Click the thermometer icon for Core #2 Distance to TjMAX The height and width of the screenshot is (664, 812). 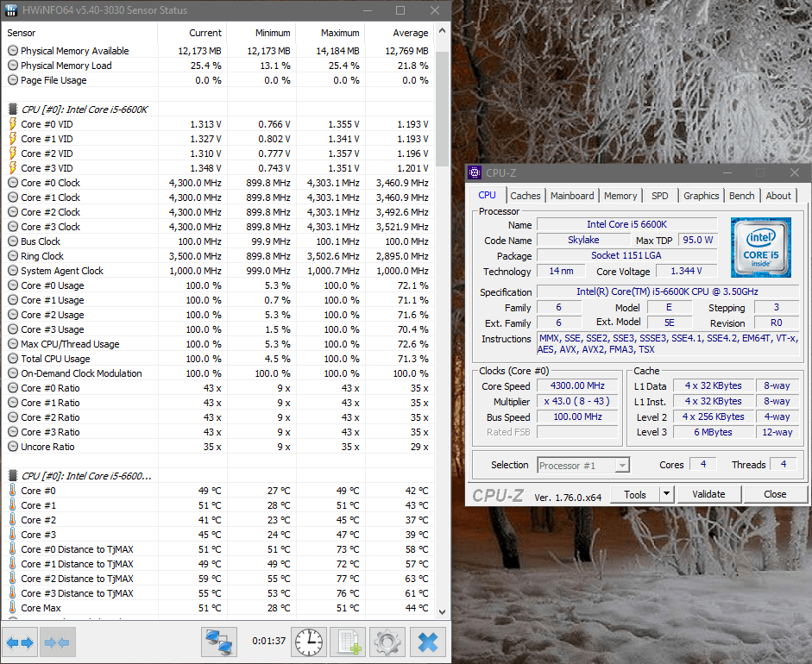[13, 578]
